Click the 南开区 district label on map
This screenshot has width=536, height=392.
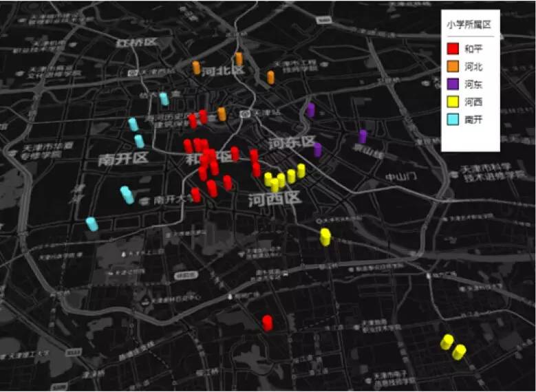pyautogui.click(x=123, y=159)
